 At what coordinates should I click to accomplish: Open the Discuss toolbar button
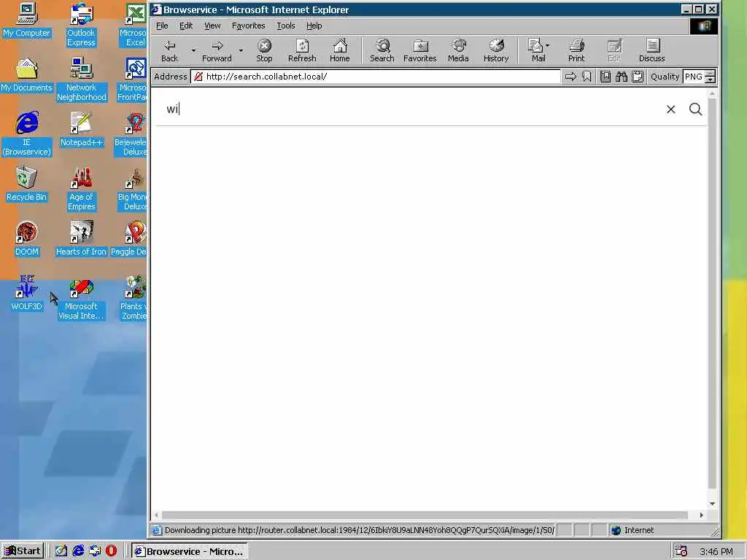tap(651, 50)
